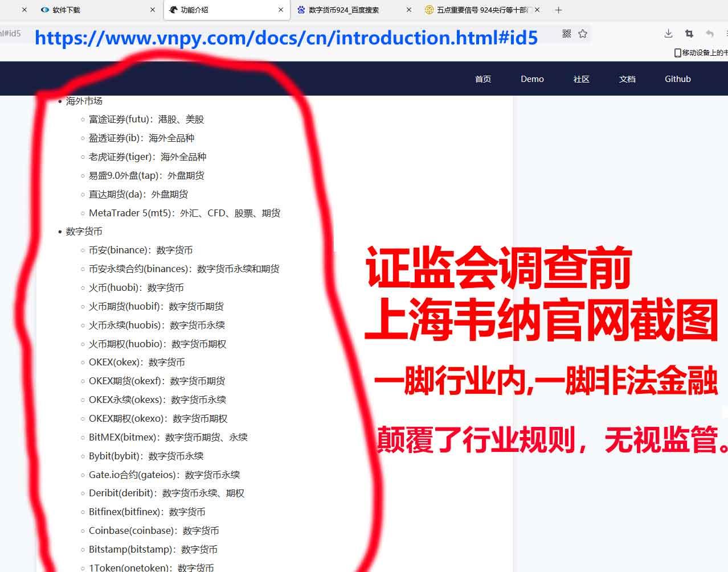This screenshot has height=572, width=728.
Task: Open downloads with the download arrow icon
Action: (x=668, y=34)
